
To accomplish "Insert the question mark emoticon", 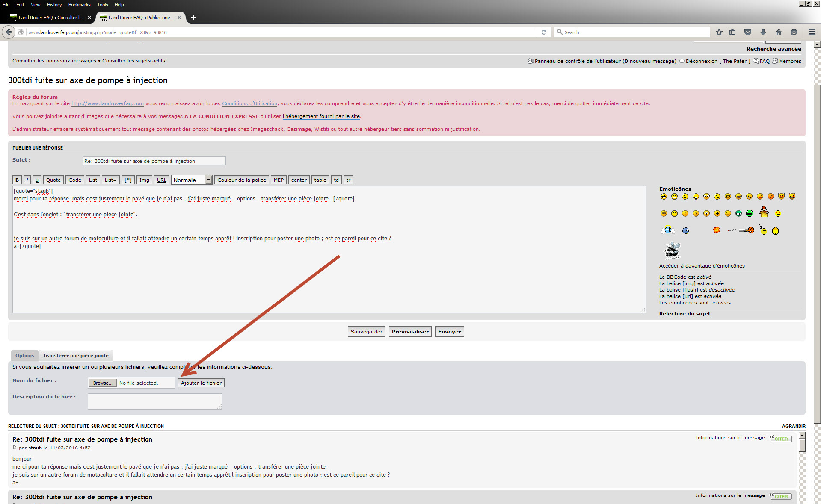I will (696, 213).
